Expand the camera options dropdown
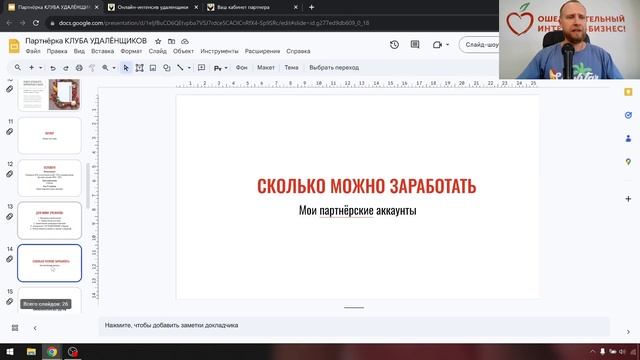Screen dimensions: 640x360 pyautogui.click(x=447, y=44)
